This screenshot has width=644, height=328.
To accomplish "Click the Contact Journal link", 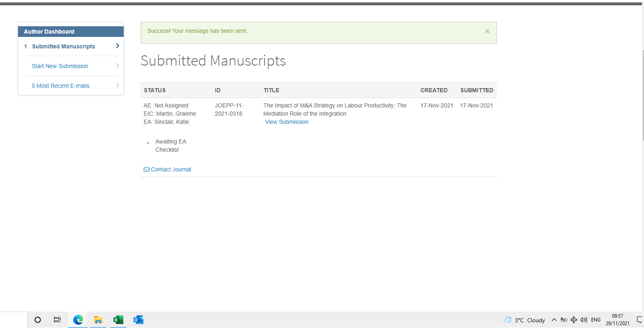I will tap(171, 169).
